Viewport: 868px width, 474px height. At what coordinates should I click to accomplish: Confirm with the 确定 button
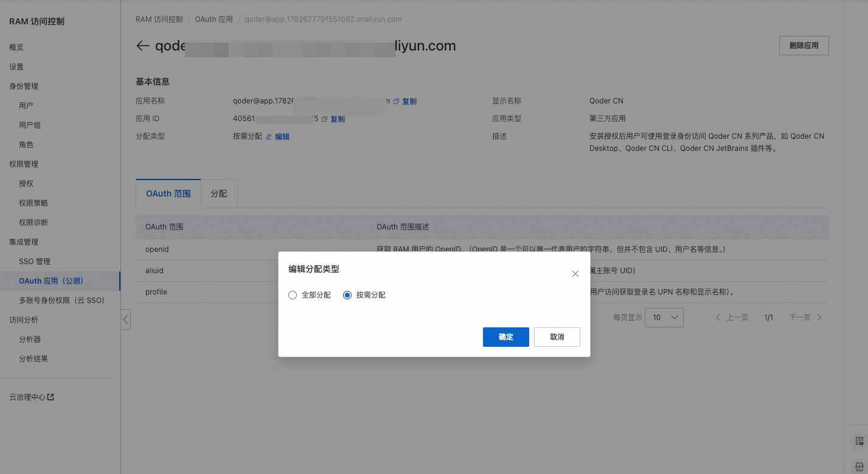click(506, 337)
